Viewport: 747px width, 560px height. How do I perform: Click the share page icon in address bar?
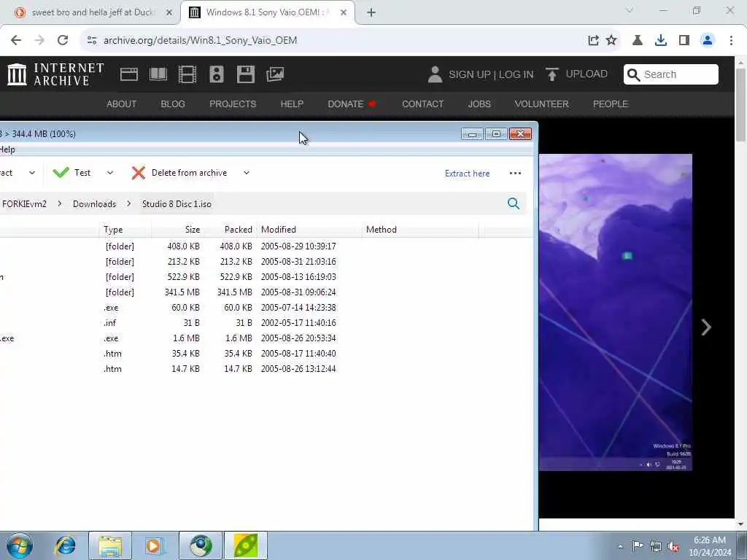593,41
